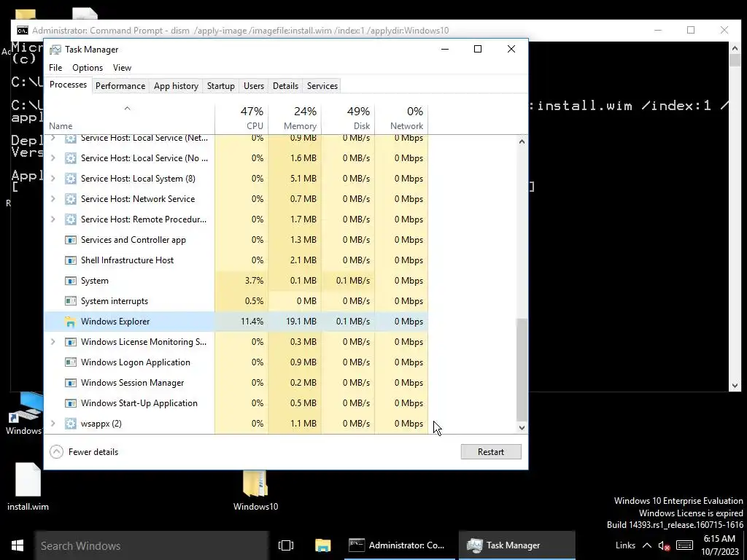Click the System 3.7% CPU value
Viewport: 747px width, 560px height.
[x=254, y=281]
